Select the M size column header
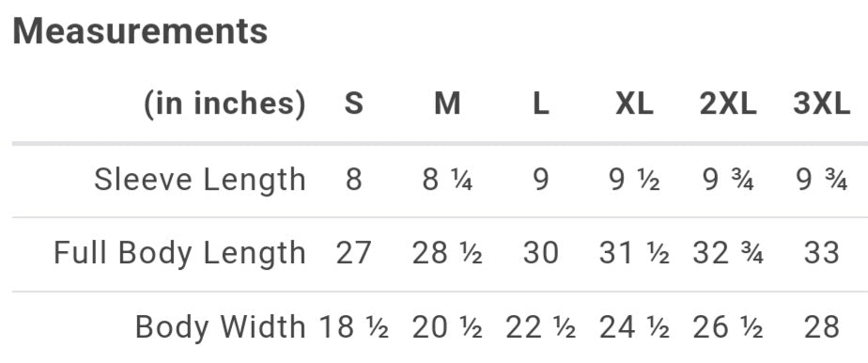Image resolution: width=868 pixels, height=363 pixels. (447, 103)
